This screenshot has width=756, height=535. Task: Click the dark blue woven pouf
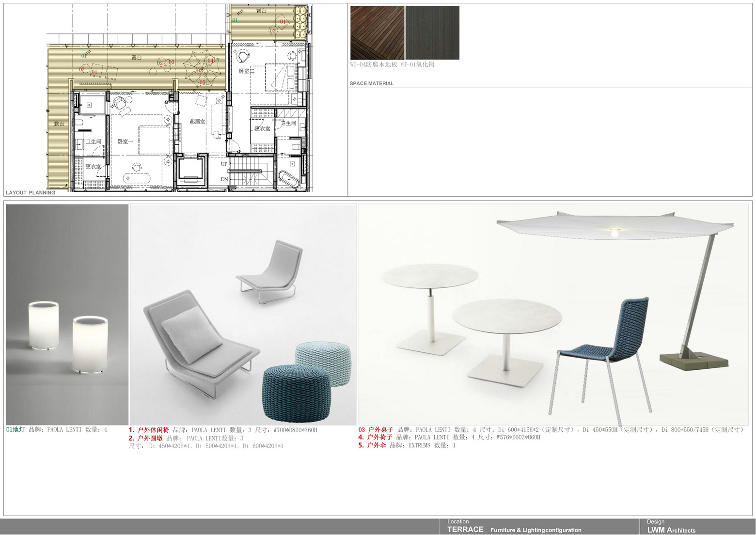click(x=297, y=393)
